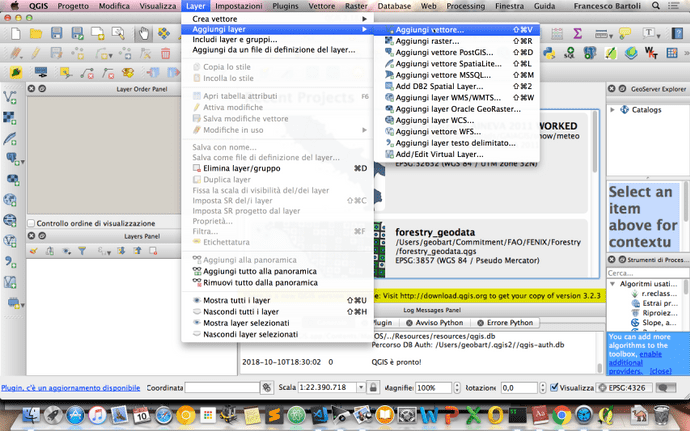The width and height of the screenshot is (690, 431).
Task: Click the Cerca search field in Processing toolbox
Action: click(647, 273)
